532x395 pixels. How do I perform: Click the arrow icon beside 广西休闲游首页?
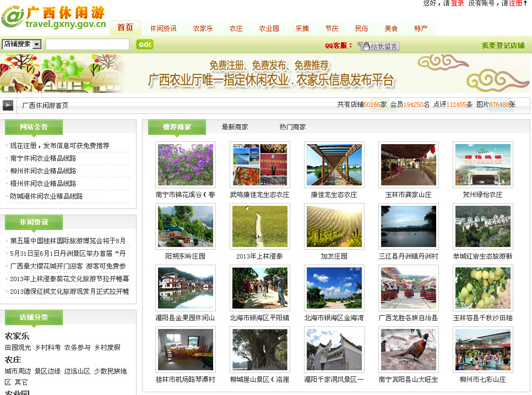coord(8,105)
